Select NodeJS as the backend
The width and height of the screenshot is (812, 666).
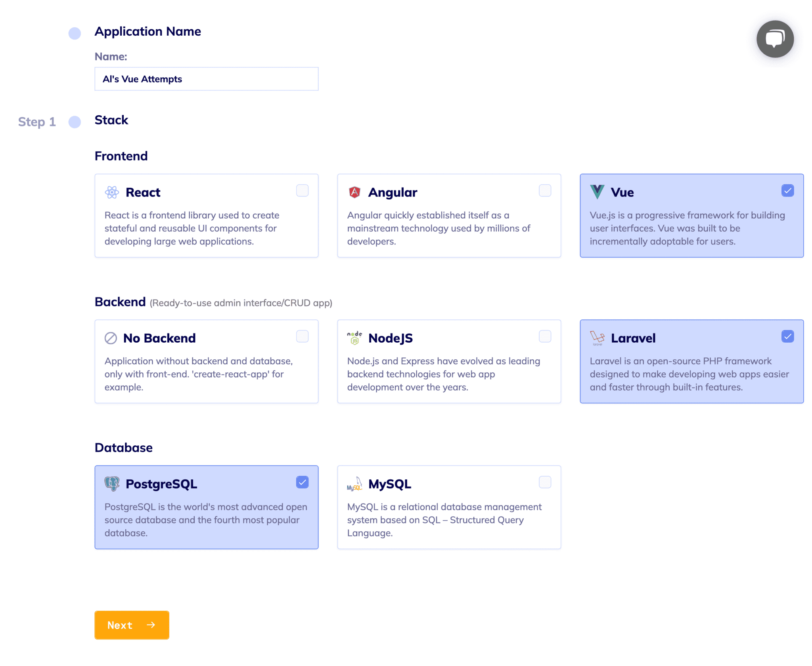point(545,336)
